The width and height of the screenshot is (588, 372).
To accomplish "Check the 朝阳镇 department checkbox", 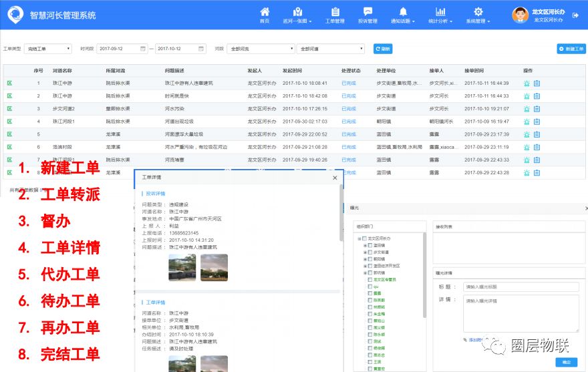I will point(370,259).
